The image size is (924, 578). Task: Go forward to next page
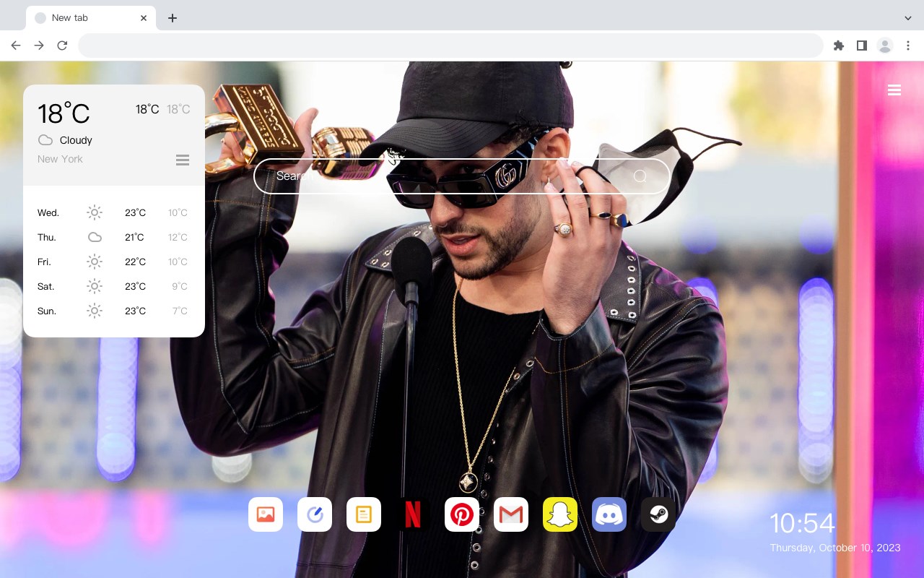39,46
